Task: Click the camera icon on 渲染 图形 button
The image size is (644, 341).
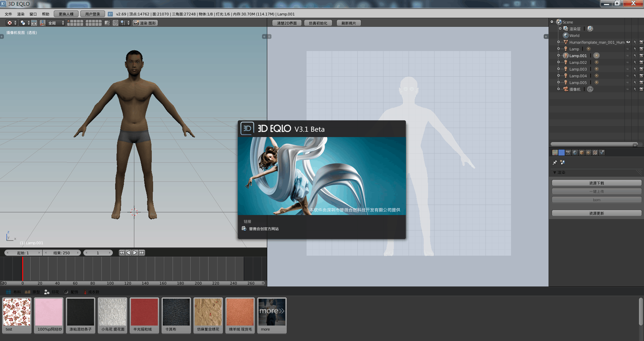Action: click(x=136, y=23)
